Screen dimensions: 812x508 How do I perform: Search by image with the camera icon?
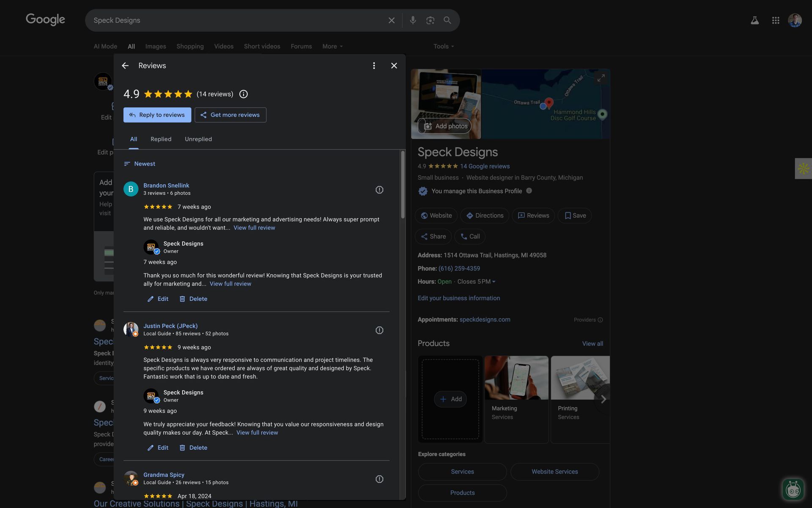tap(430, 20)
